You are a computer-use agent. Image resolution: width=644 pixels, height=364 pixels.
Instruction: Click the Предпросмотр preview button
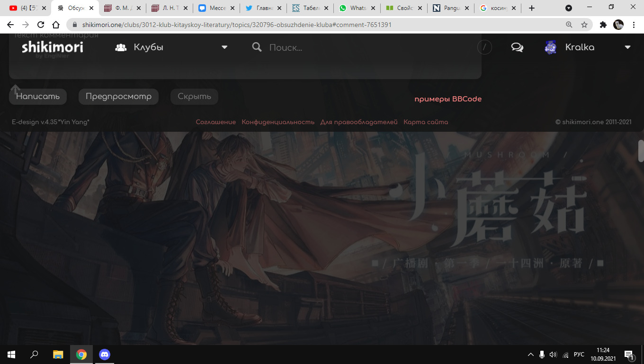coord(118,97)
